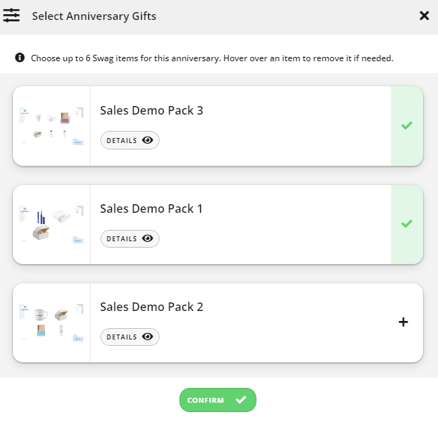Select the Sales Demo Pack 1 thumbnail image

coord(52,224)
